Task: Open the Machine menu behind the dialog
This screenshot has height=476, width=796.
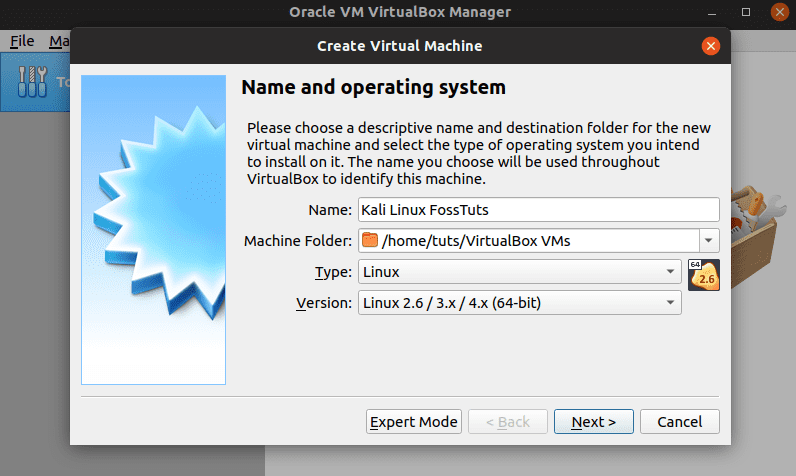Action: [x=59, y=41]
